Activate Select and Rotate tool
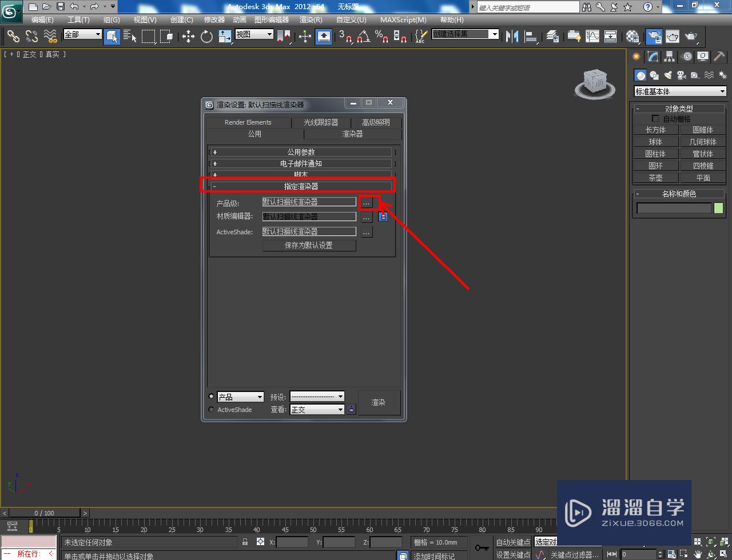 (206, 37)
